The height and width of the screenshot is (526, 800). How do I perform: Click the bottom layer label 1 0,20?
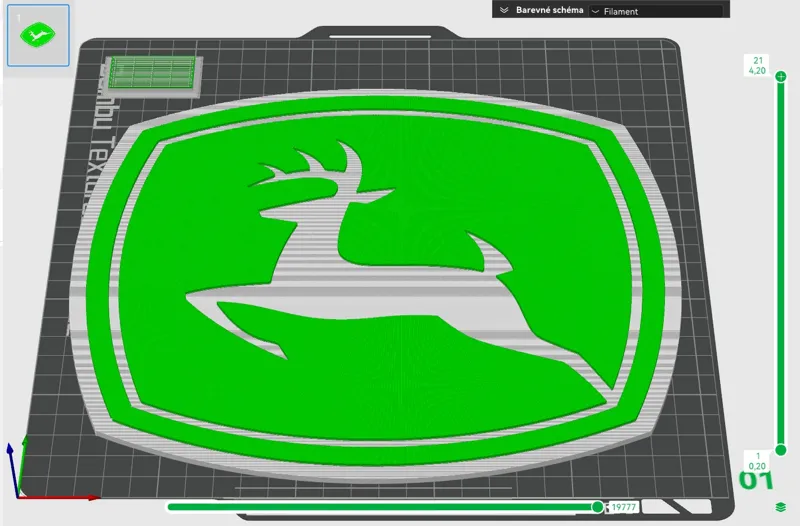[x=757, y=461]
